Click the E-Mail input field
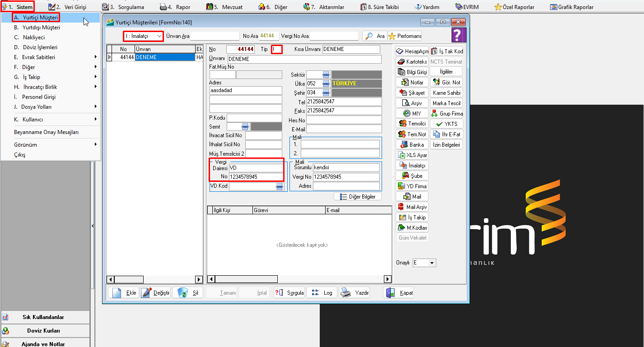644x347 pixels. point(344,130)
